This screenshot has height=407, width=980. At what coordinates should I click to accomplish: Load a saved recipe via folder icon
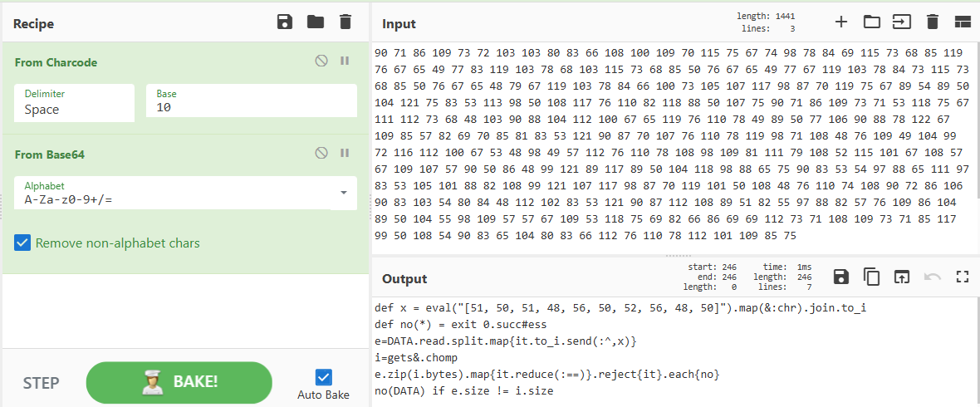pos(315,22)
